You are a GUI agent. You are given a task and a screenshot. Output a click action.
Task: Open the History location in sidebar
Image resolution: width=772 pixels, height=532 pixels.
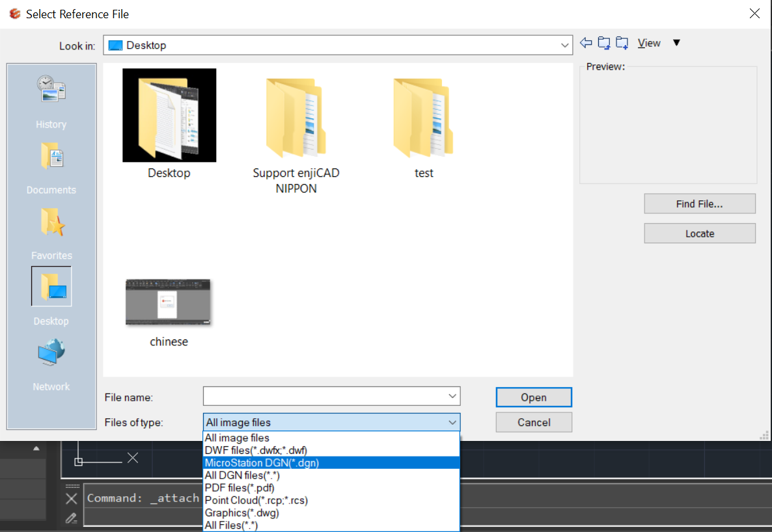coord(51,101)
